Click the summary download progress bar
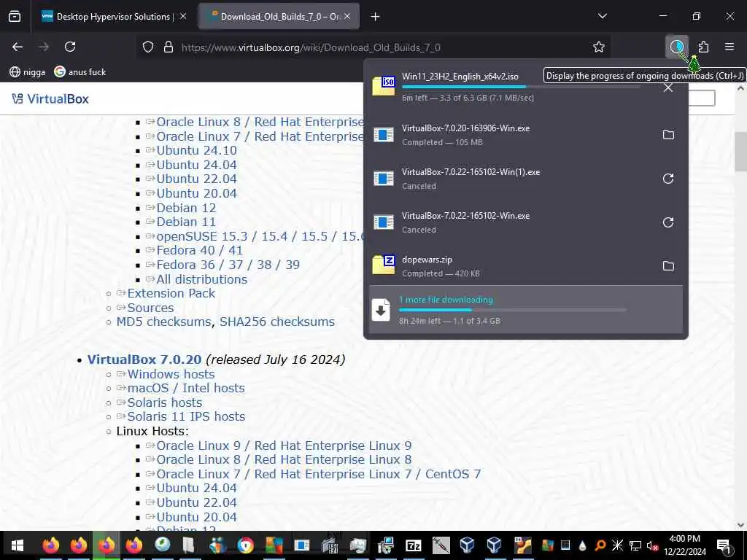 (513, 310)
